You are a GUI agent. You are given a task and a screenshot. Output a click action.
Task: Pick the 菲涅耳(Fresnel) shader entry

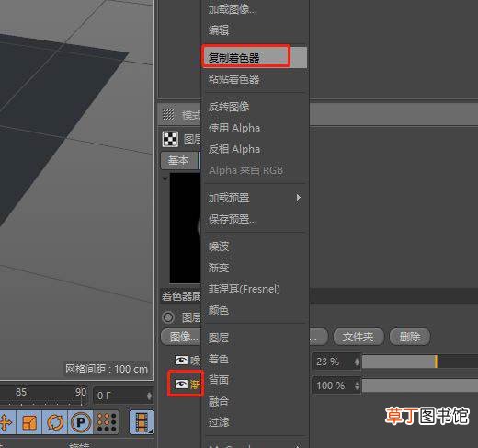245,289
